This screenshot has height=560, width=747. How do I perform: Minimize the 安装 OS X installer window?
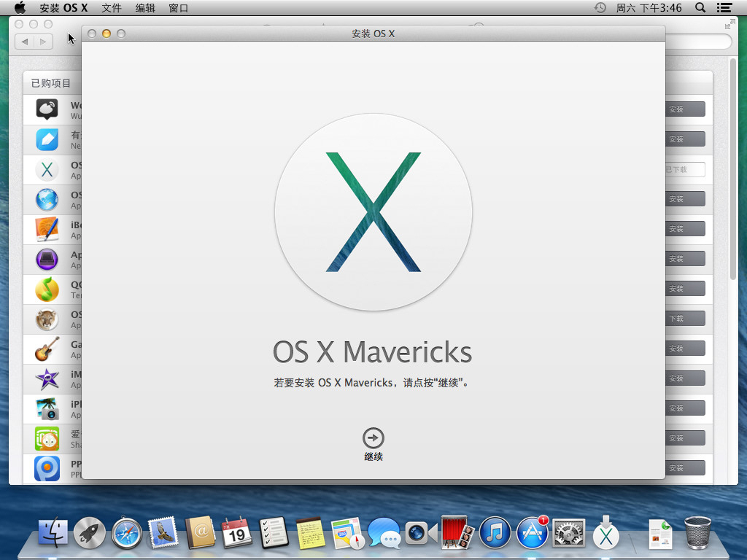point(107,34)
